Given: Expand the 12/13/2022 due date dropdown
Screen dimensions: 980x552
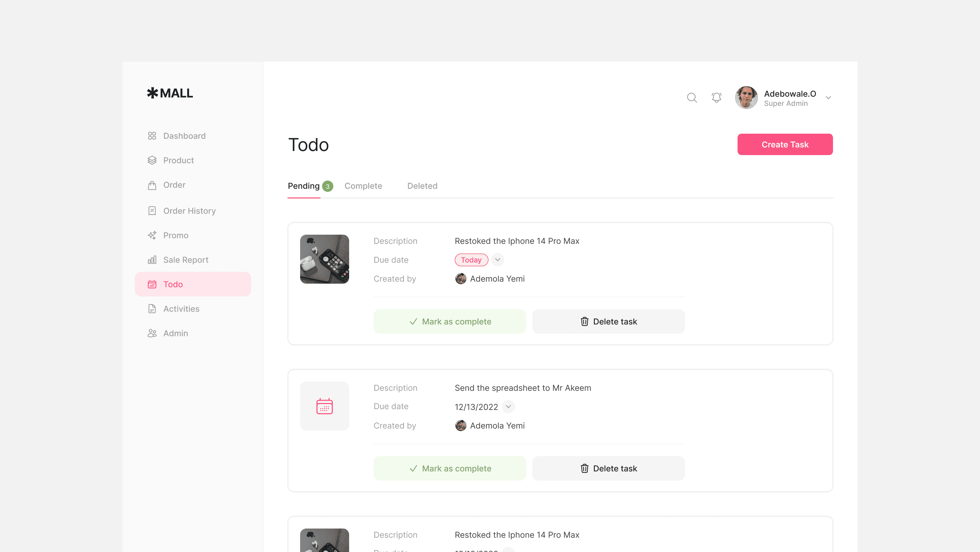Looking at the screenshot, I should tap(508, 406).
